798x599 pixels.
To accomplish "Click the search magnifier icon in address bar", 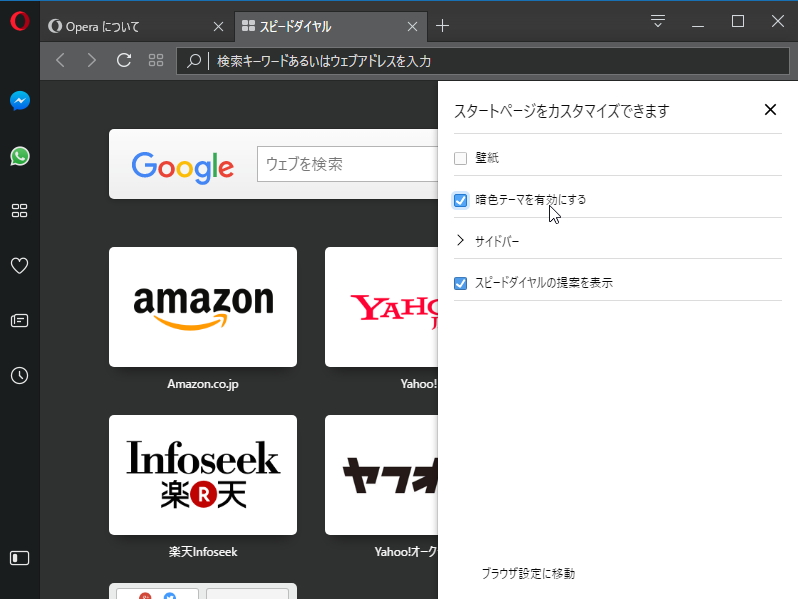I will tap(193, 61).
